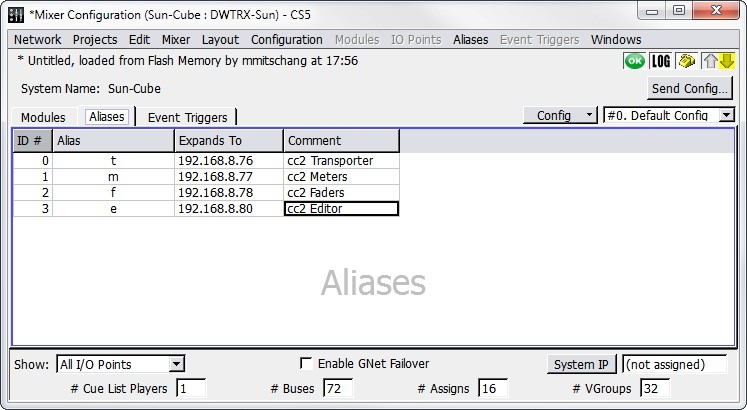747x410 pixels.
Task: Click the VGroups number field
Action: 654,388
